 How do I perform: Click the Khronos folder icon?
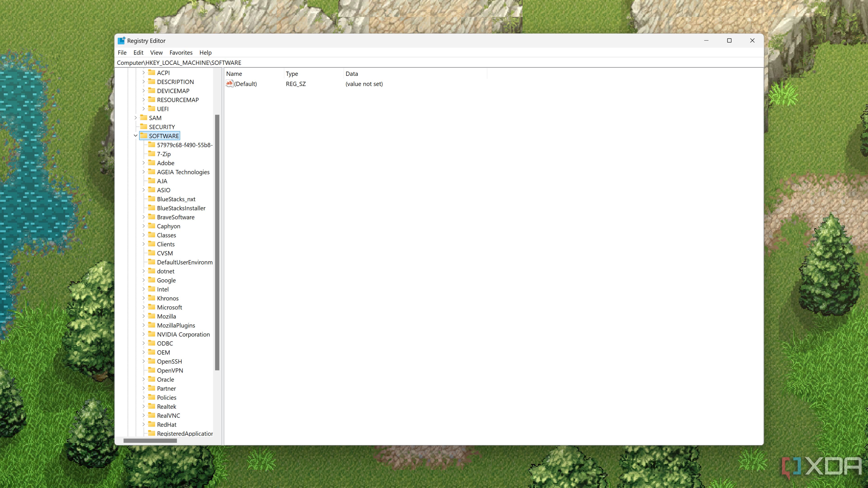(x=152, y=298)
